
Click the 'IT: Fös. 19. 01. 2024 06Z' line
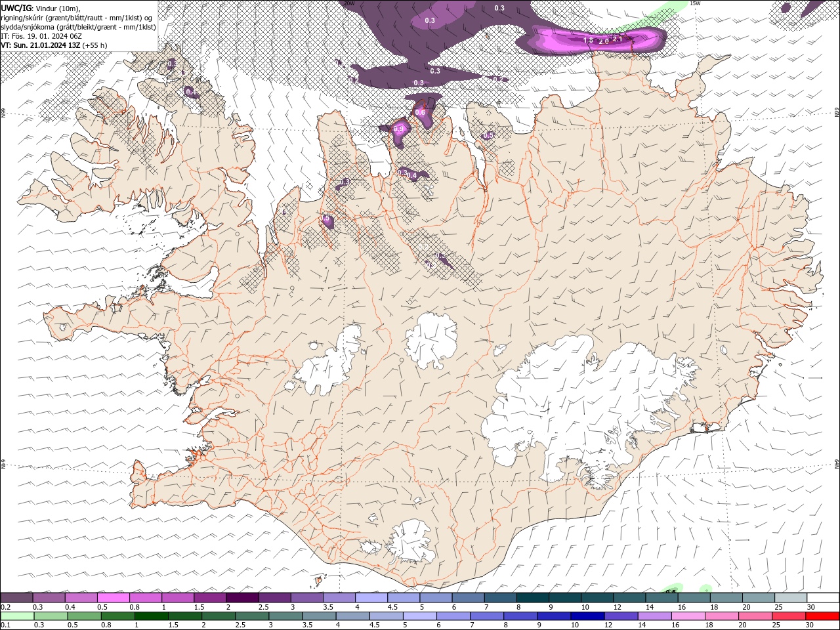41,36
